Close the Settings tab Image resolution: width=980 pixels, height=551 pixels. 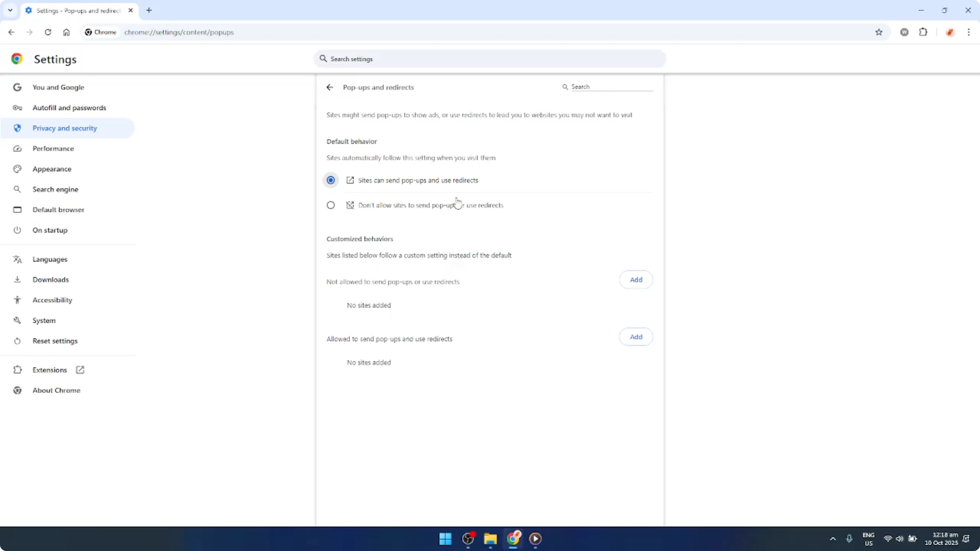[130, 10]
